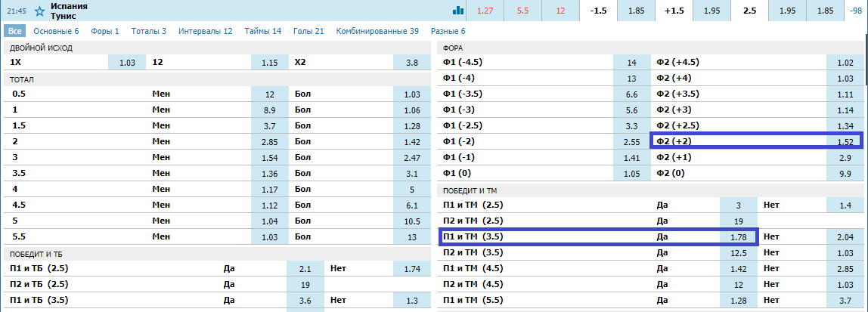868x312 pixels.
Task: Collapse the ФОРА section header
Action: pos(650,48)
